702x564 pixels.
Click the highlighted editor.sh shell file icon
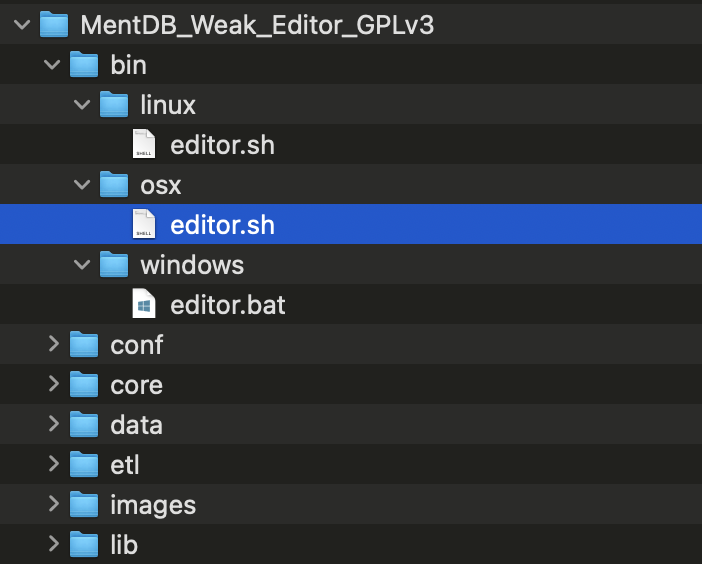click(145, 225)
